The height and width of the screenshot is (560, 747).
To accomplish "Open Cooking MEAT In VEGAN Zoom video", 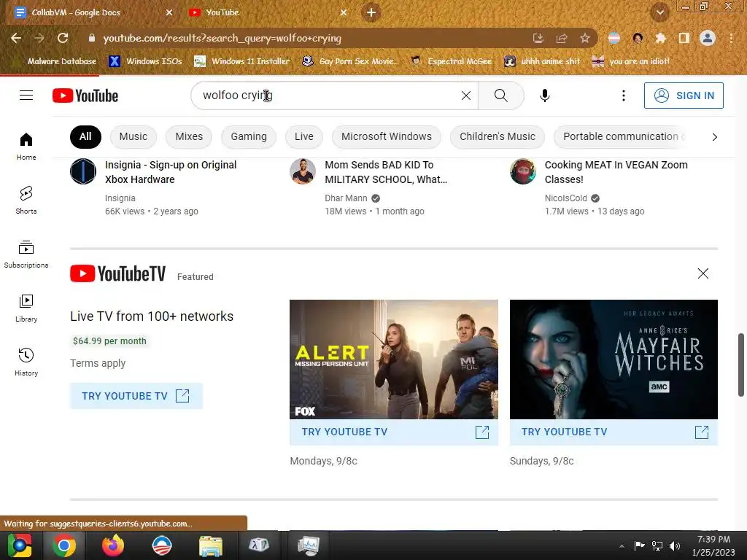I will [616, 172].
